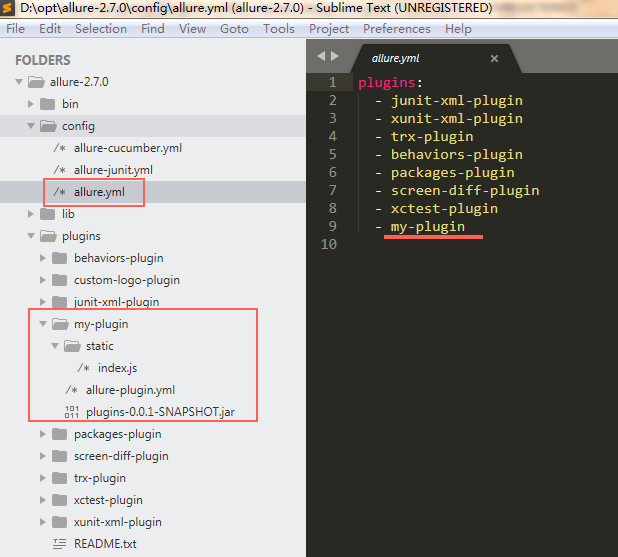Open the Help menu
618x557 pixels.
pos(458,29)
